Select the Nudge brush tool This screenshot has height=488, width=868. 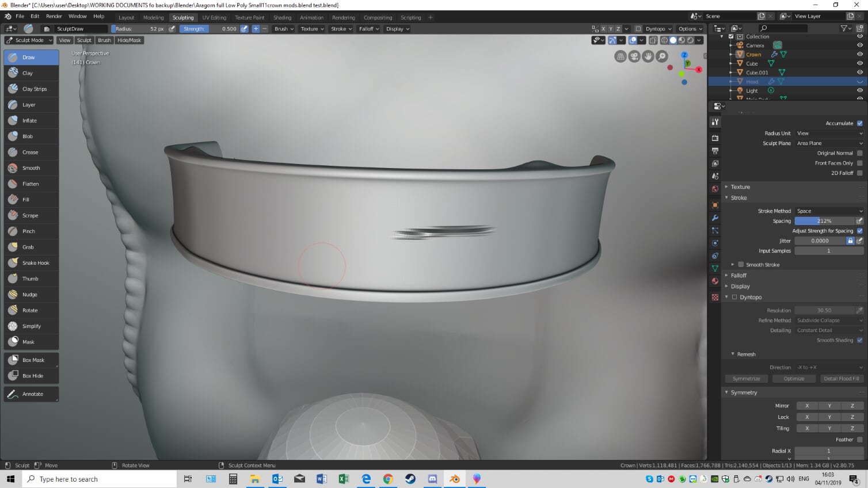[31, 295]
